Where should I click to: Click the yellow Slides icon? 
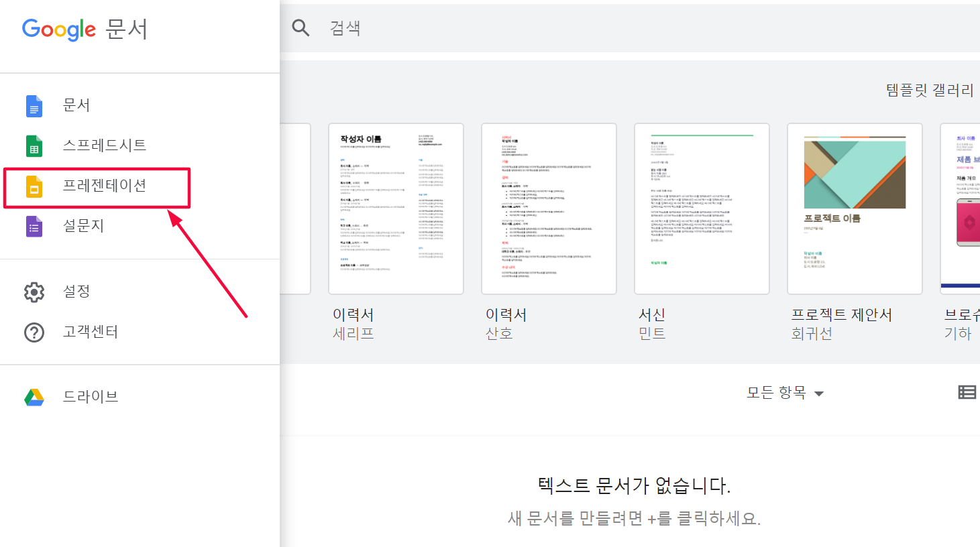[34, 186]
